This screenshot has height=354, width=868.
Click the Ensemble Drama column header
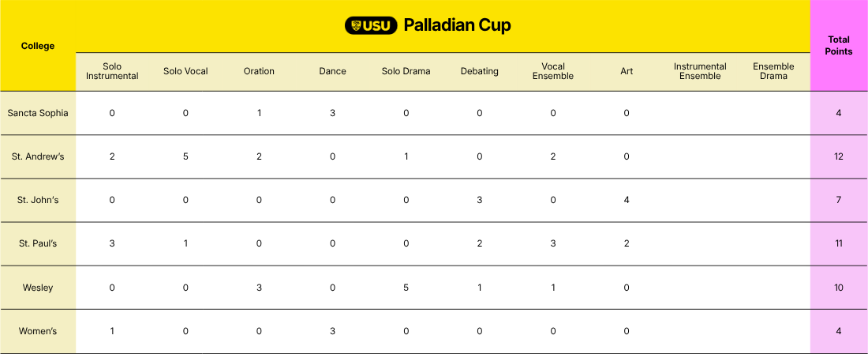click(773, 71)
